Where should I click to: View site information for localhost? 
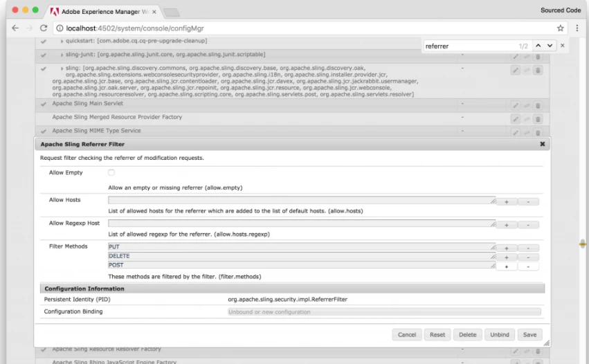tap(60, 28)
